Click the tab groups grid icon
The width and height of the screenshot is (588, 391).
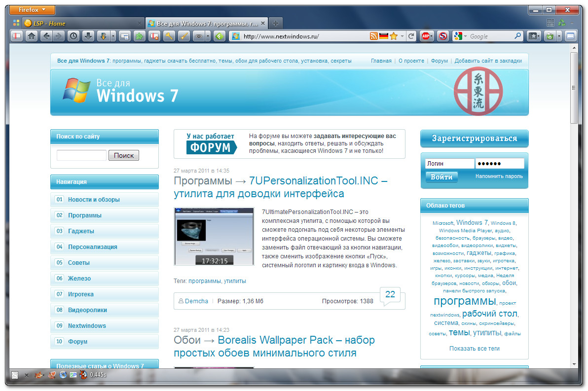pos(550,23)
